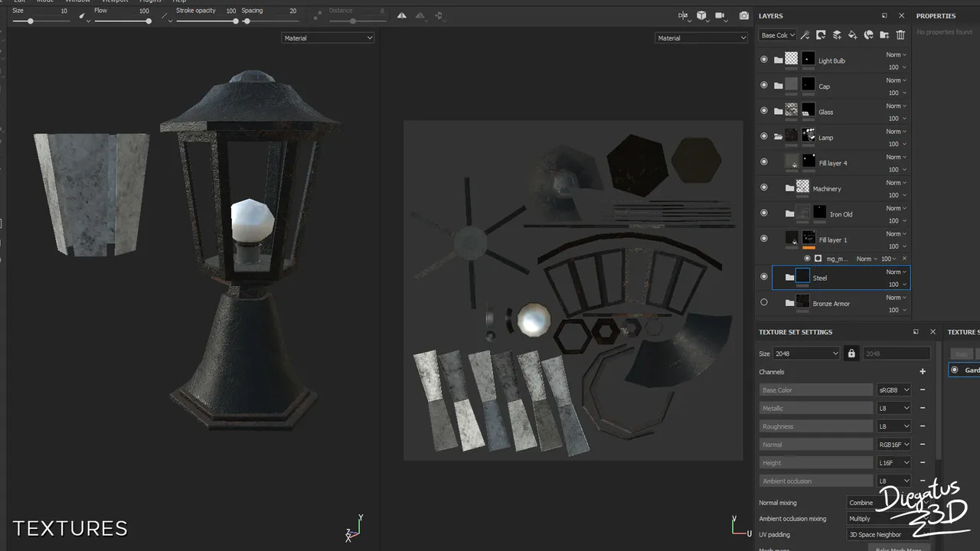The height and width of the screenshot is (551, 980).
Task: Hide the Cap layer
Action: pyautogui.click(x=763, y=85)
